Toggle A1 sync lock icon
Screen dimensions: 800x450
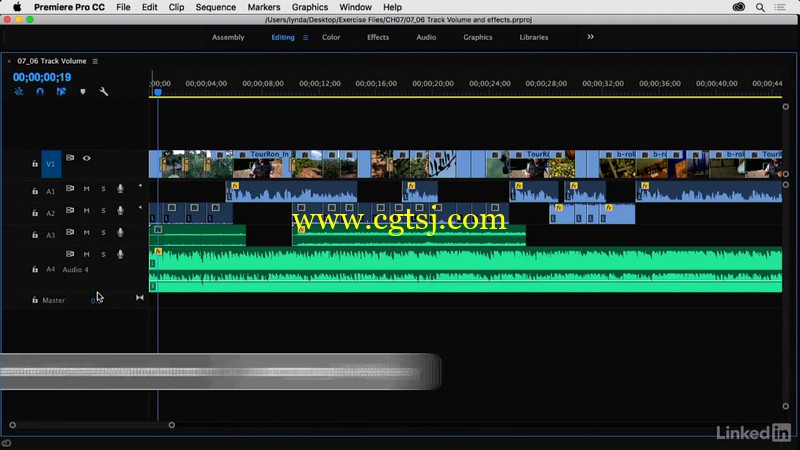click(70, 189)
